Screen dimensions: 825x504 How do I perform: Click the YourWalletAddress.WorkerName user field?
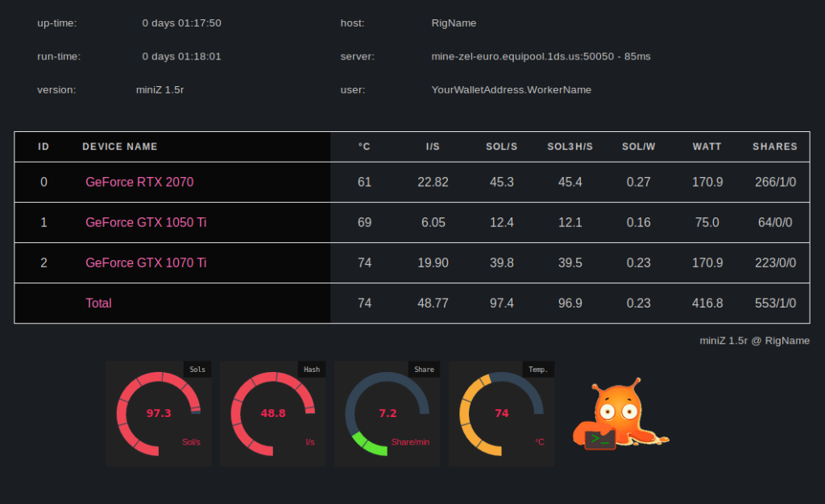(511, 89)
